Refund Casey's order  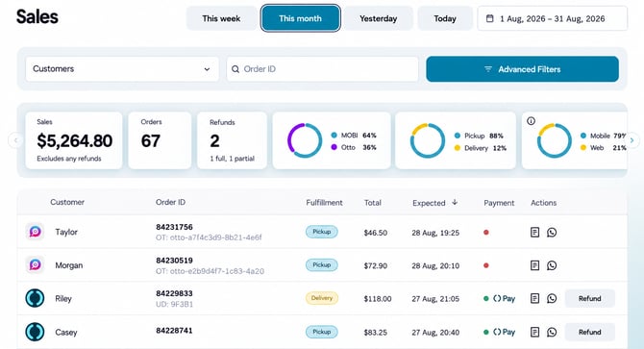point(590,332)
